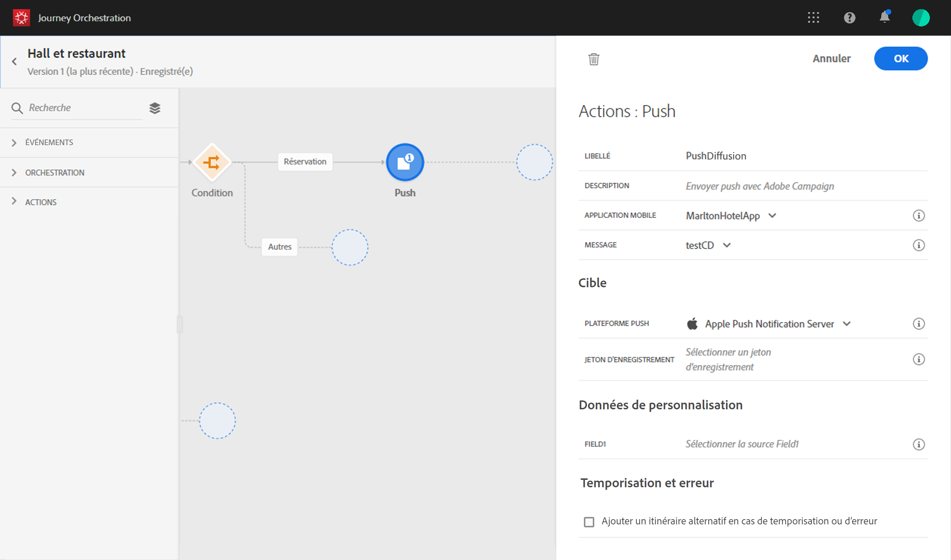The width and height of the screenshot is (951, 560).
Task: Select the Push activity node
Action: click(405, 162)
